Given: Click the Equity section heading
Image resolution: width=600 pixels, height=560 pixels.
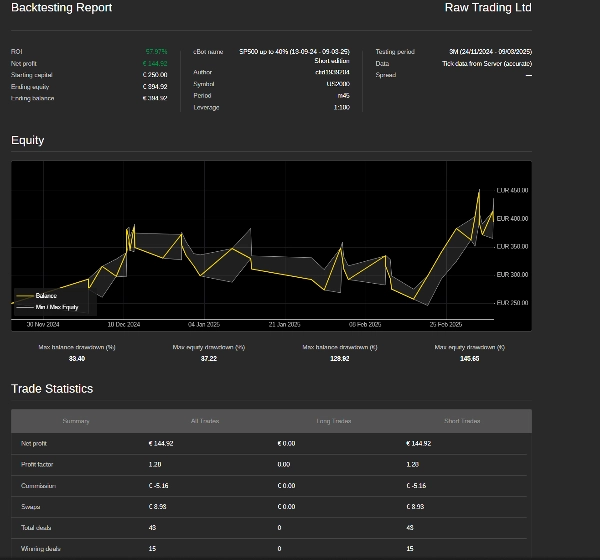Looking at the screenshot, I should (x=27, y=141).
